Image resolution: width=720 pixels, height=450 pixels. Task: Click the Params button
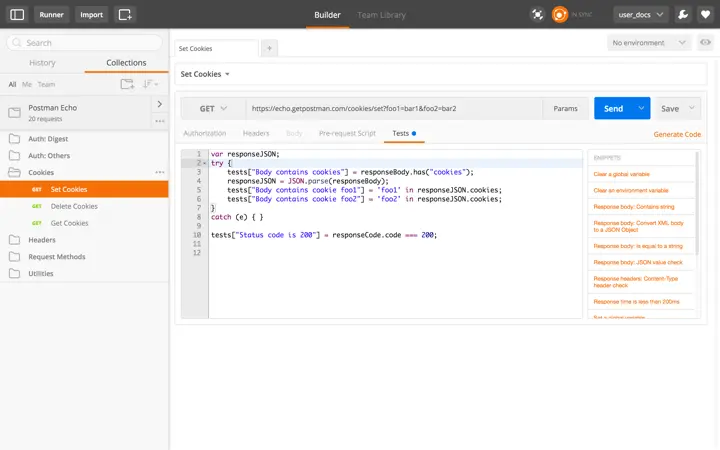(565, 108)
